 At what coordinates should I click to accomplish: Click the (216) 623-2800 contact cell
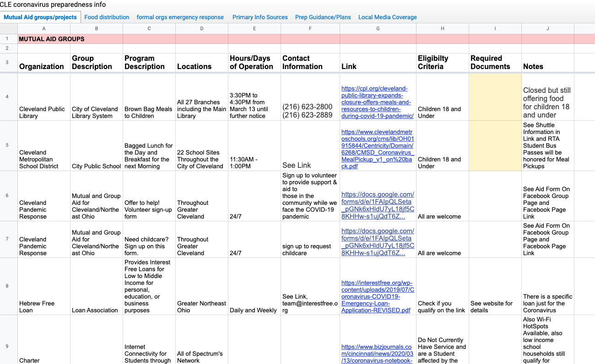[310, 97]
